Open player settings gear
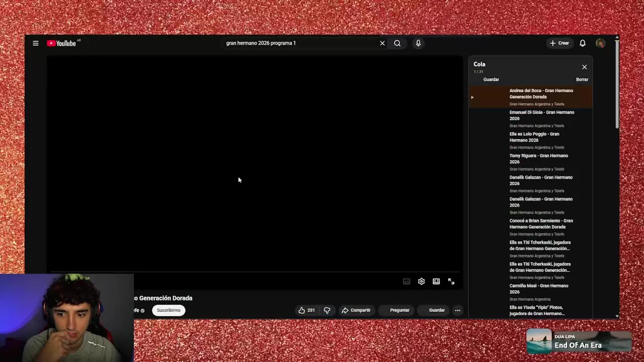 [422, 282]
